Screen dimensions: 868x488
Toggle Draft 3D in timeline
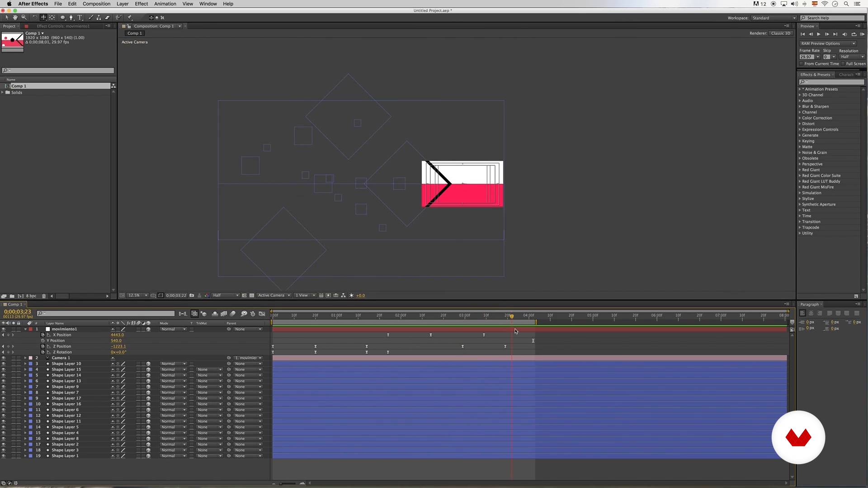(204, 314)
